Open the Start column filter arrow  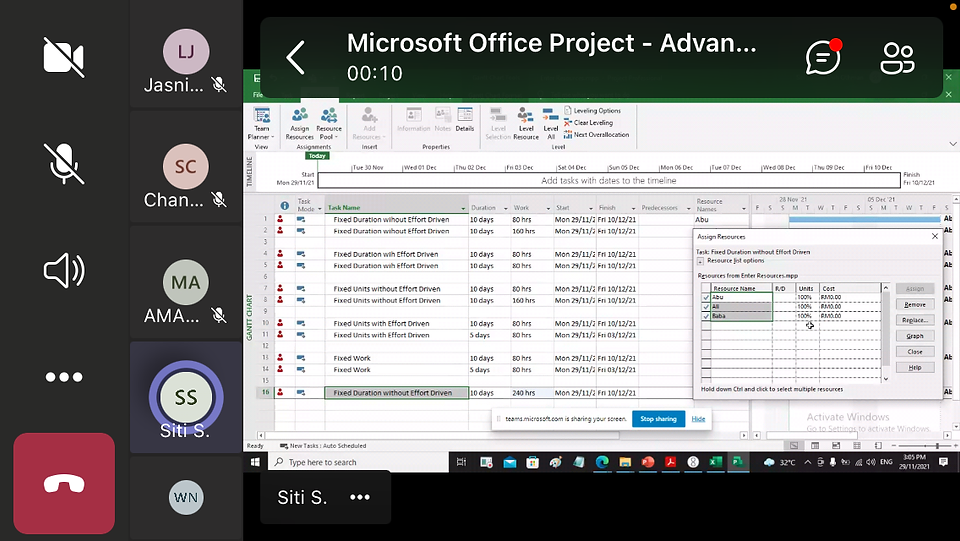591,208
